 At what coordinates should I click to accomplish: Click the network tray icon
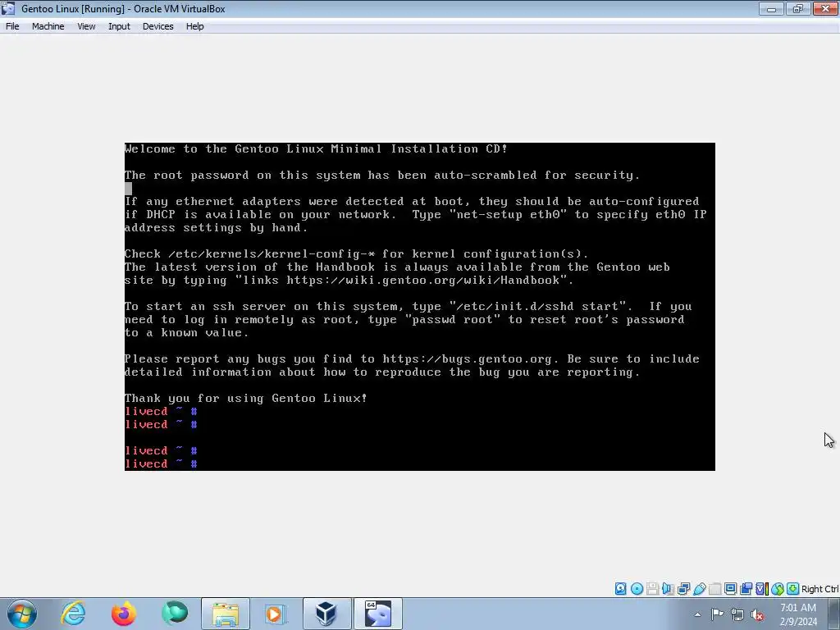[x=737, y=614]
